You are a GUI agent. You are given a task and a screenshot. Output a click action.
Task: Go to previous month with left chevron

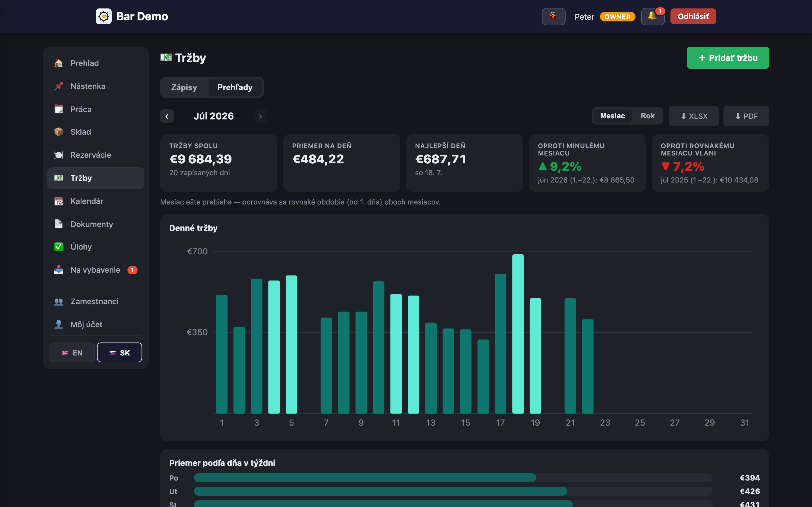click(x=167, y=116)
